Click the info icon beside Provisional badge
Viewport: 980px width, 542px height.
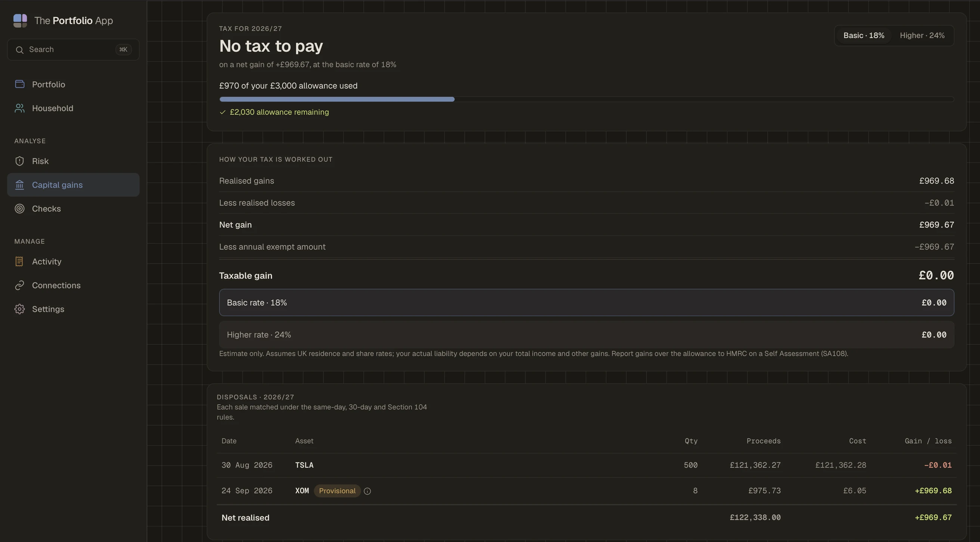[x=367, y=491]
